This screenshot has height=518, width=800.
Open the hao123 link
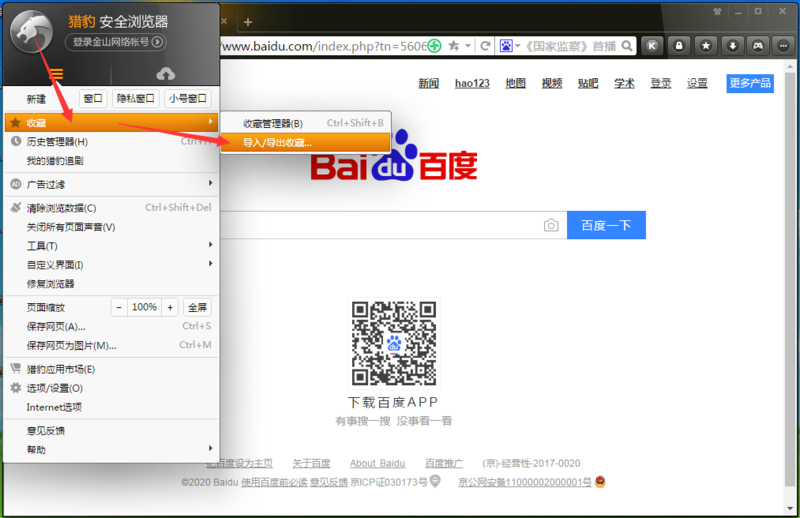click(472, 83)
